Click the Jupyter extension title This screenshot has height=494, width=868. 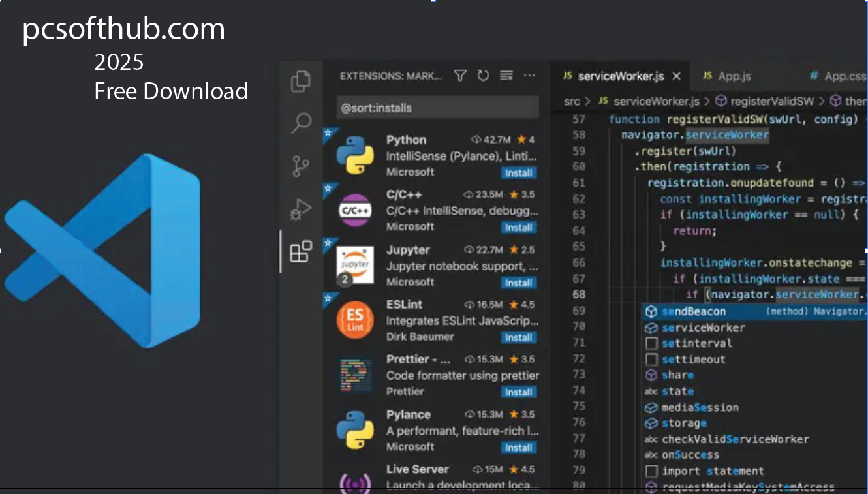pos(408,250)
